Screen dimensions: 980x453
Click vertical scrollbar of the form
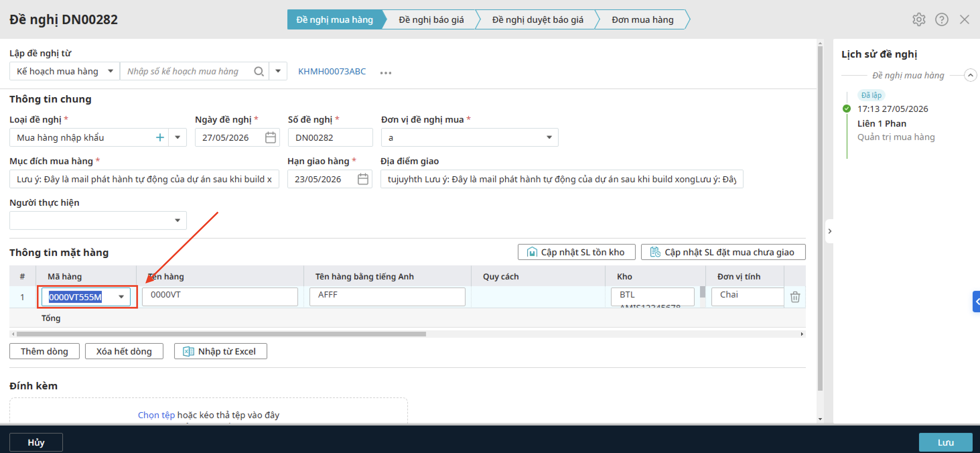[820, 218]
